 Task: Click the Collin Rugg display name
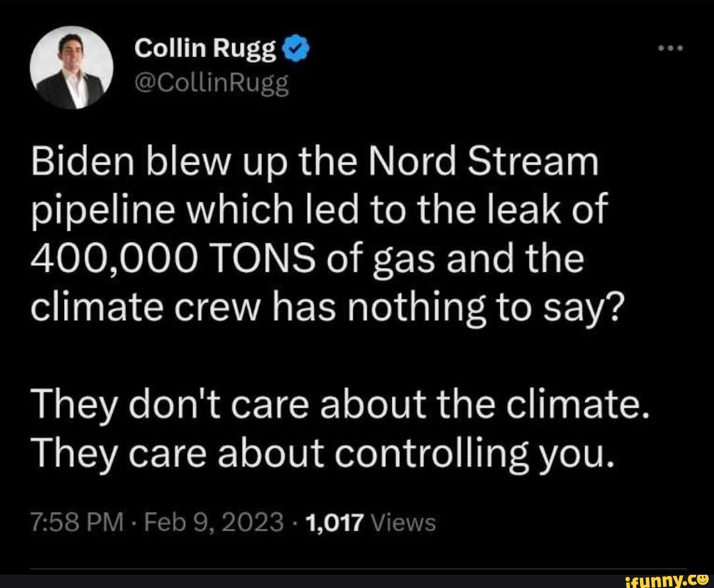point(206,48)
